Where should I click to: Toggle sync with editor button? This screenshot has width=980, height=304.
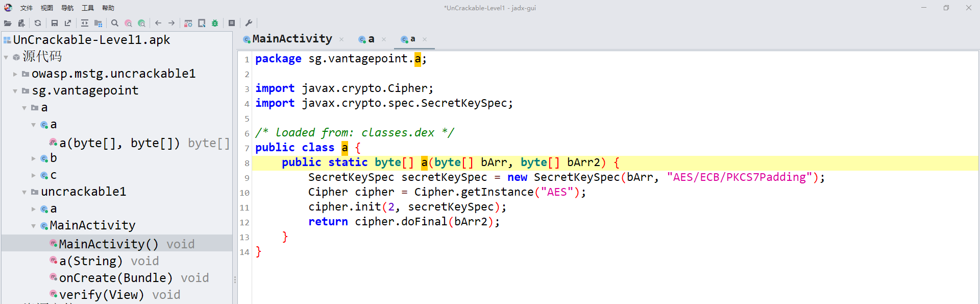coord(85,23)
